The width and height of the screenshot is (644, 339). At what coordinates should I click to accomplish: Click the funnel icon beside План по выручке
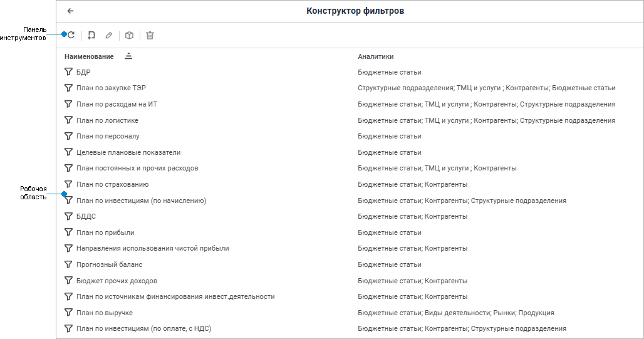pos(69,313)
